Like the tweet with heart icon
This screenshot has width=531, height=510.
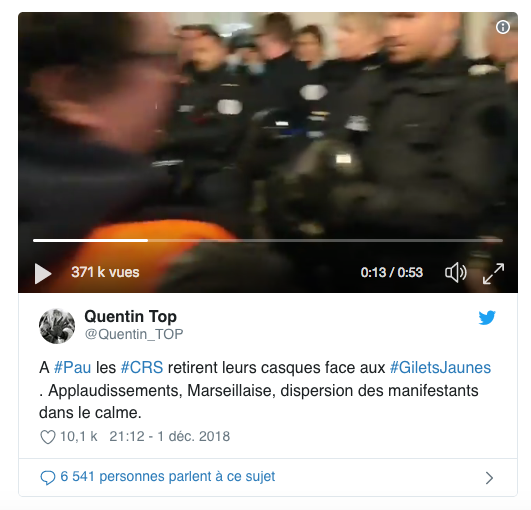pos(48,437)
